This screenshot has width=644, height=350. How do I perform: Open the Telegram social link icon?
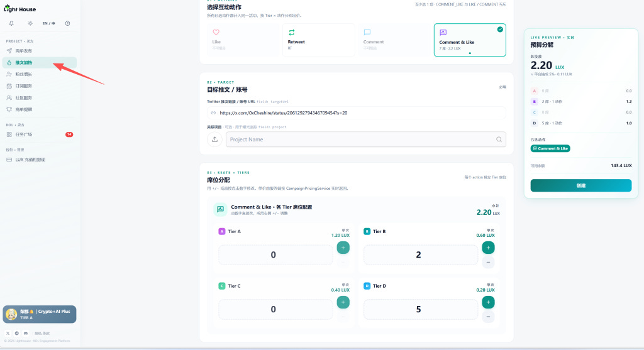17,333
